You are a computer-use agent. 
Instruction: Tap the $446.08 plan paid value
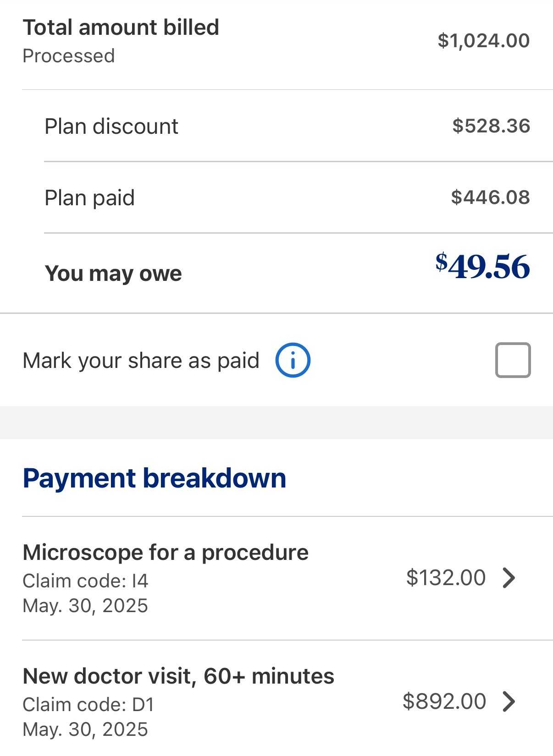tap(491, 197)
